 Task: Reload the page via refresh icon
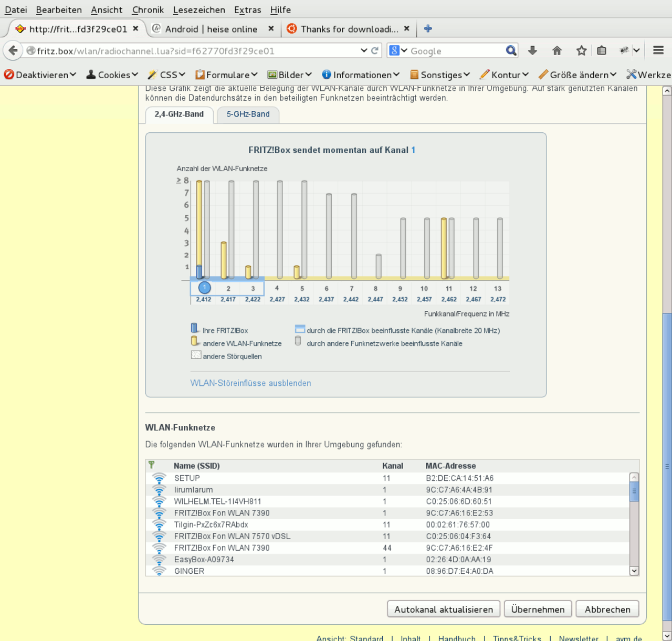375,51
